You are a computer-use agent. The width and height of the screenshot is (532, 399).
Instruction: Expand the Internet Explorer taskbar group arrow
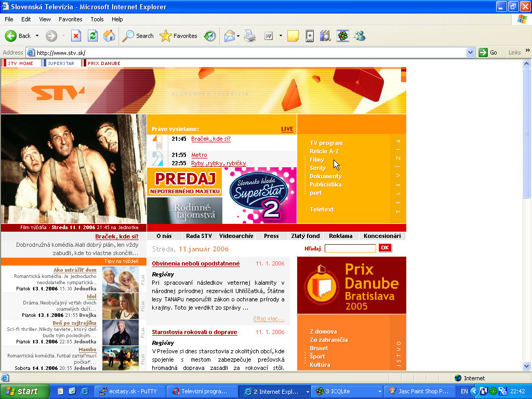[308, 392]
